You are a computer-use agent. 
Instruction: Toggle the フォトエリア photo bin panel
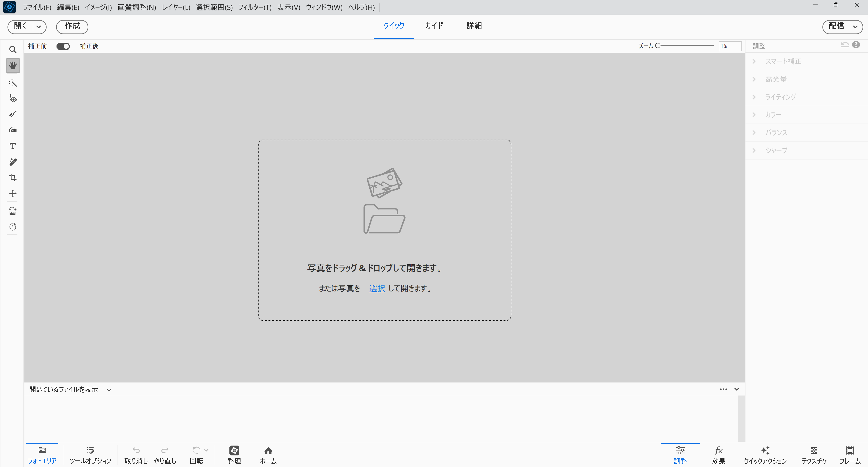pyautogui.click(x=42, y=454)
